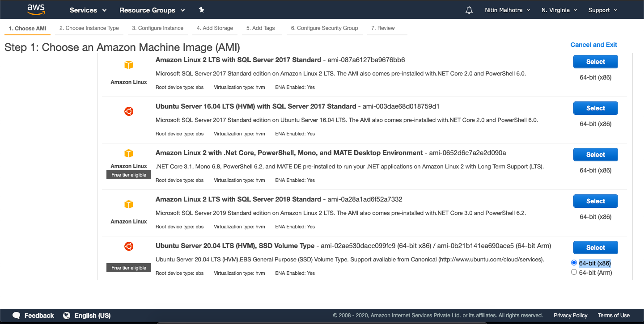Go to Choose Instance Type tab
Viewport: 644px width, 324px height.
tap(89, 28)
